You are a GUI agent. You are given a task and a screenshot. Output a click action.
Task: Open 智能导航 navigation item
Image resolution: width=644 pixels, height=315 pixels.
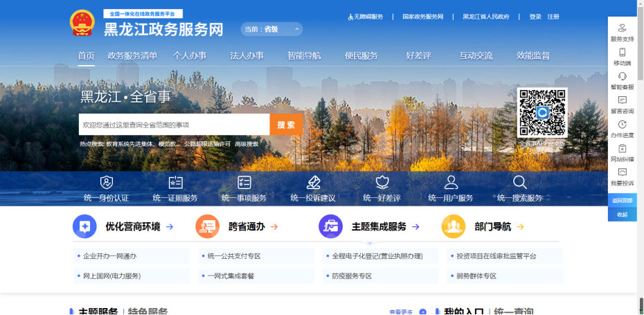(x=304, y=56)
